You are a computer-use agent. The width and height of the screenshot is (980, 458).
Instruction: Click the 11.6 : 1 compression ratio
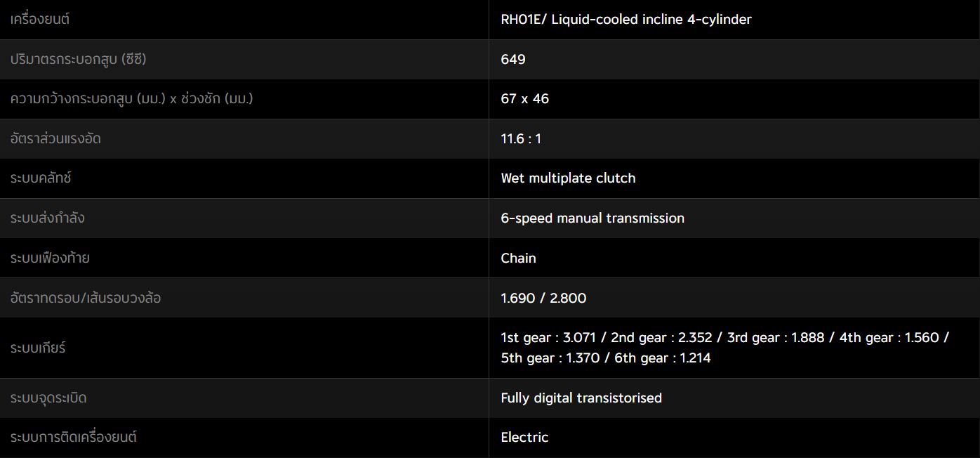click(521, 139)
